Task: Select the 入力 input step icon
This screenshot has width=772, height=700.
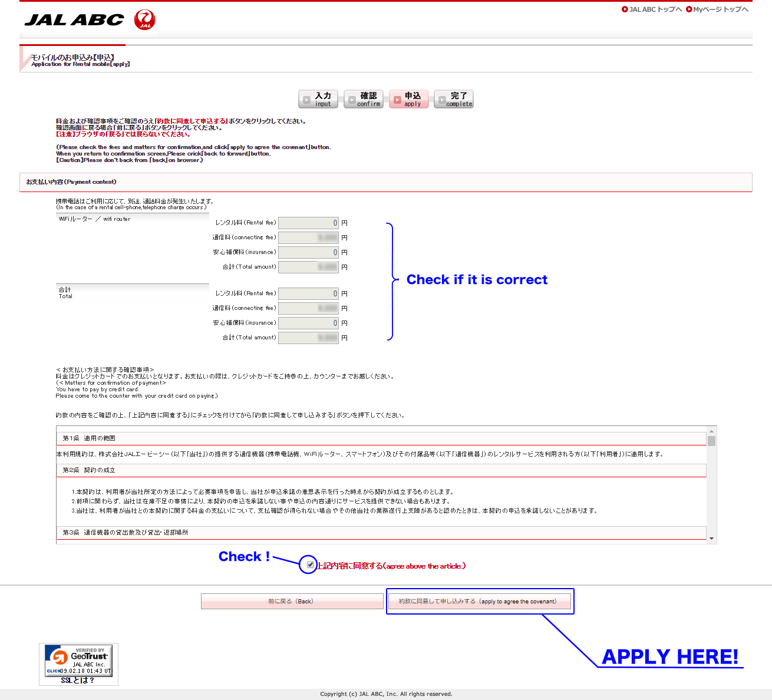Action: pyautogui.click(x=318, y=99)
